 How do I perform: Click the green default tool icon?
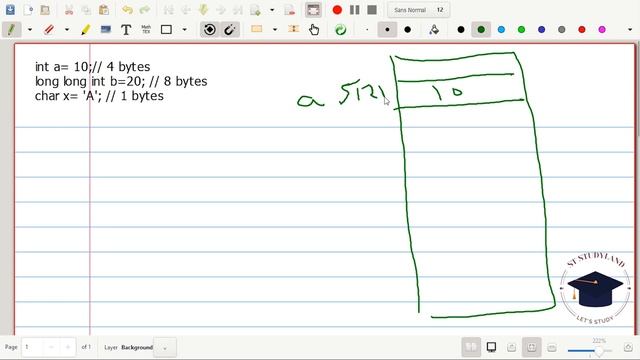click(340, 29)
